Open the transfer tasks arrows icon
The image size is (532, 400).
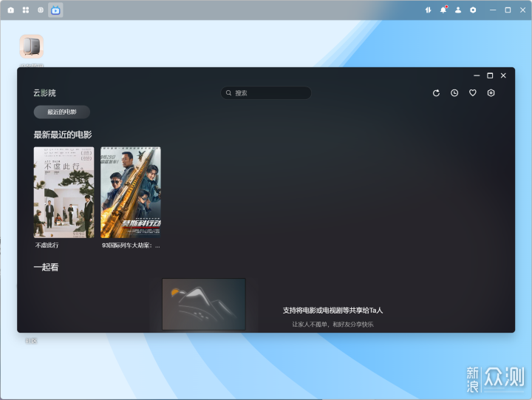tap(428, 10)
